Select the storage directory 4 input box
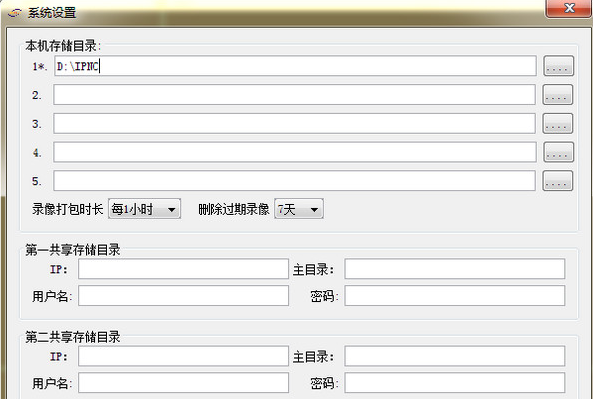The width and height of the screenshot is (593, 399). pyautogui.click(x=295, y=152)
